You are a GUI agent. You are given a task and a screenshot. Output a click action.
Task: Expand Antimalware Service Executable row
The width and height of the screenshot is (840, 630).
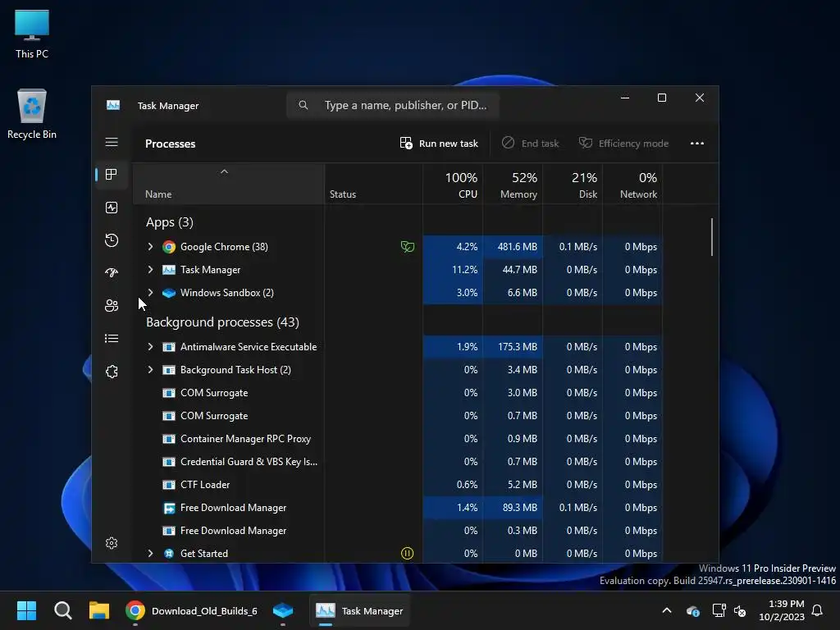point(151,347)
